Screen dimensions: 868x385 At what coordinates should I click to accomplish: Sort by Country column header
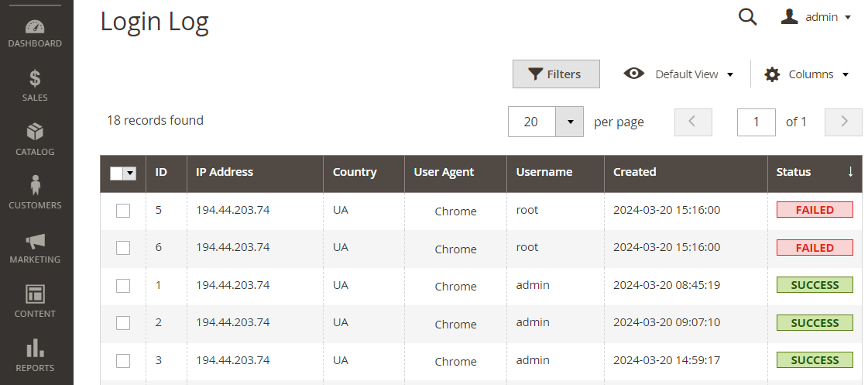[x=364, y=174]
